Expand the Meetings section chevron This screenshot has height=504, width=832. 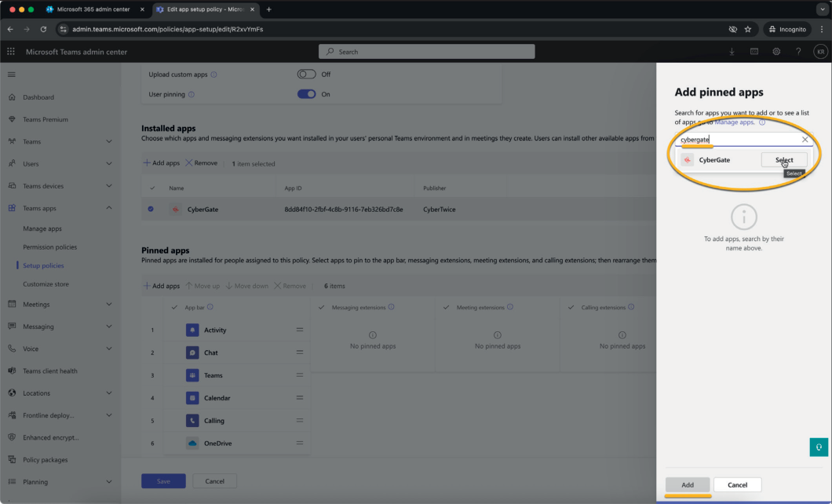pos(110,304)
